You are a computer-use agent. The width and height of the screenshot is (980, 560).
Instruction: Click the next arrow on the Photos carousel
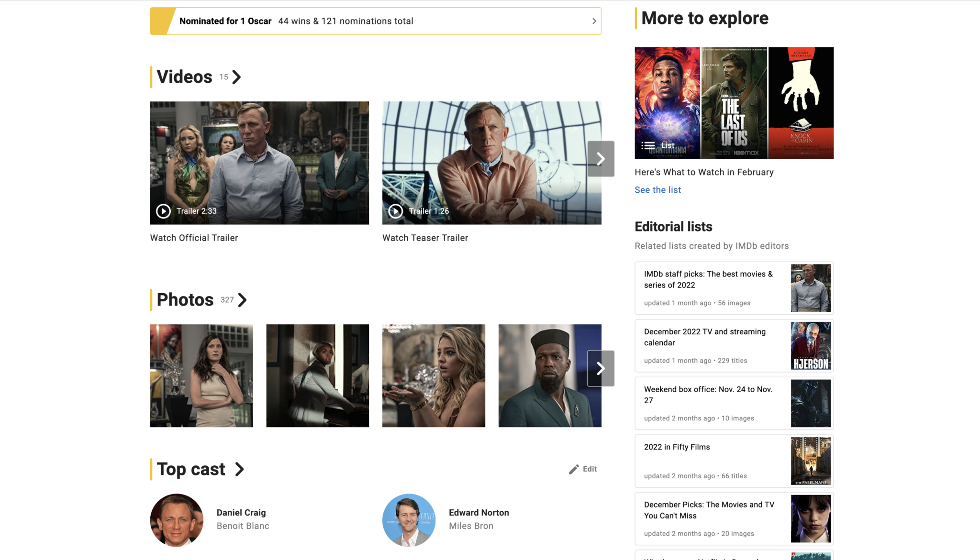click(601, 368)
